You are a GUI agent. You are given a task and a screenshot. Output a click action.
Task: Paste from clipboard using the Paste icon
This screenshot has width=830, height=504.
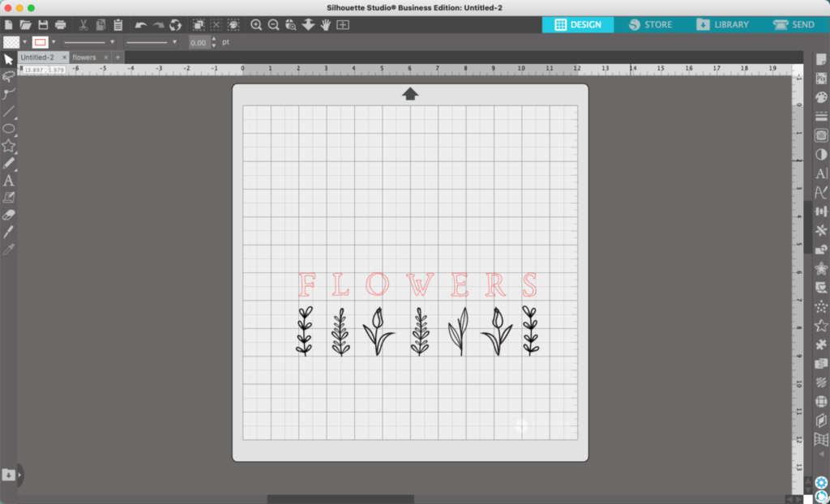pyautogui.click(x=118, y=25)
